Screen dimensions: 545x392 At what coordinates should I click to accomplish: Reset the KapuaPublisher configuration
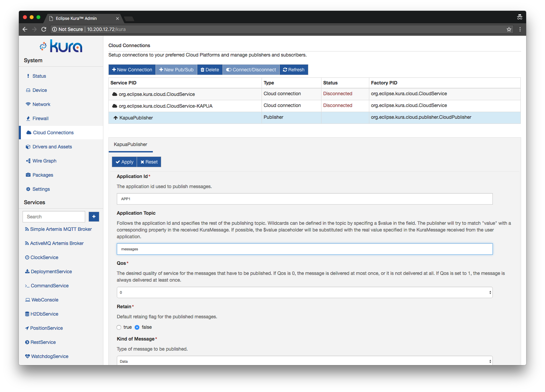point(149,162)
